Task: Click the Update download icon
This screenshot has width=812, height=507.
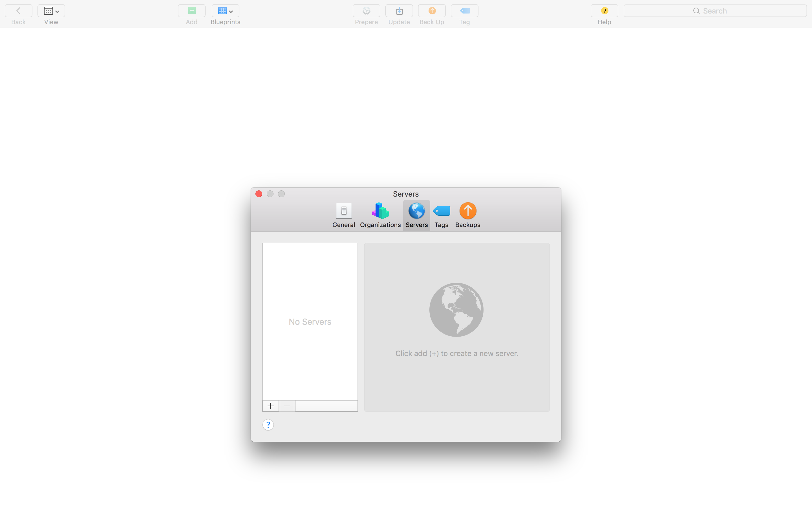Action: (399, 11)
